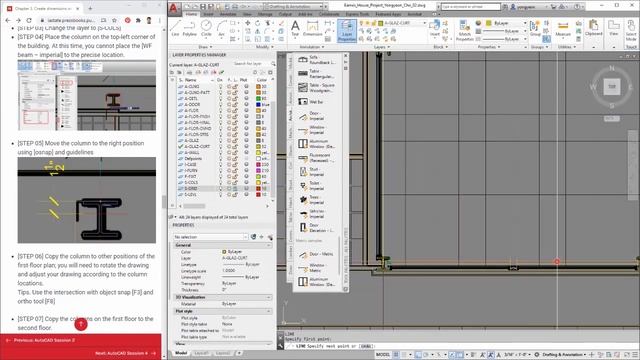640x360 pixels.
Task: Toggle plot for S-LEVL layer
Action: 246,194
